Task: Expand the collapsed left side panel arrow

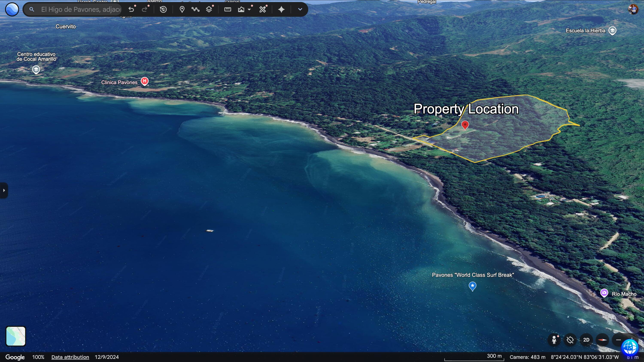Action: 4,190
